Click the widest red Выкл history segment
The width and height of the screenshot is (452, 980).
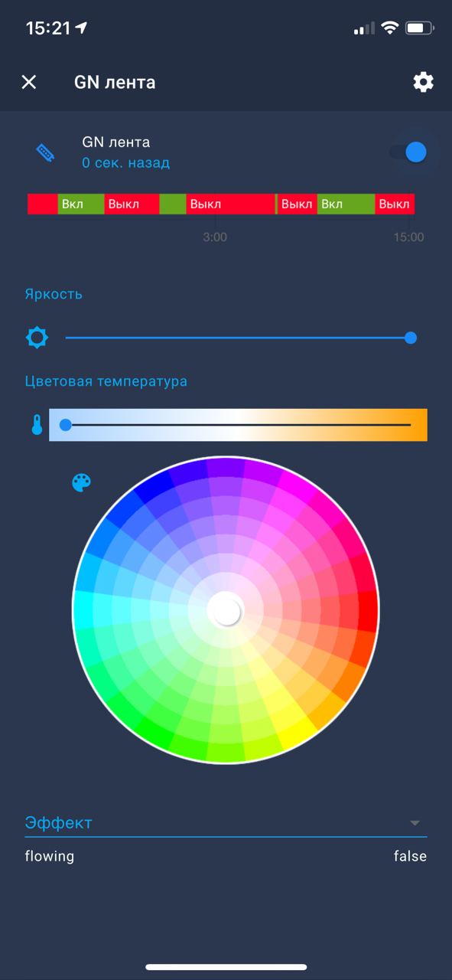(230, 204)
